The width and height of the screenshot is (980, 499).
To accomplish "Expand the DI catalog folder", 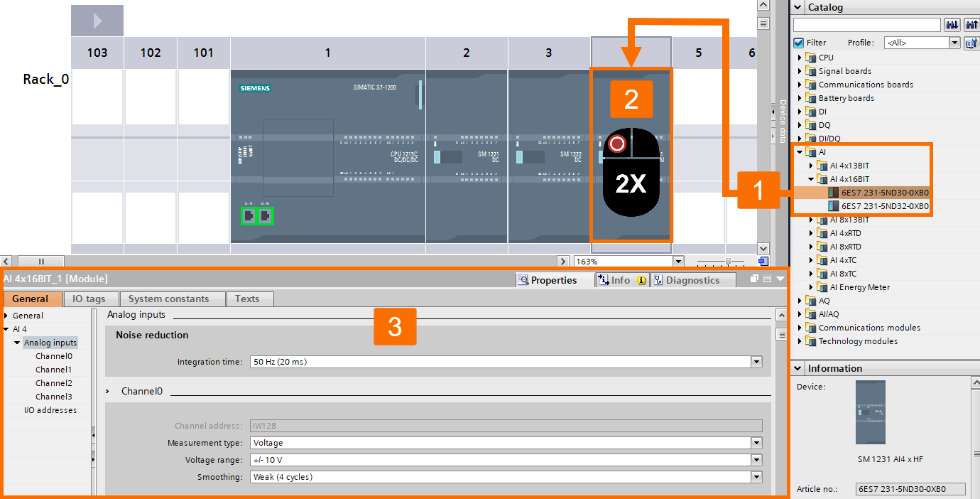I will tap(800, 112).
